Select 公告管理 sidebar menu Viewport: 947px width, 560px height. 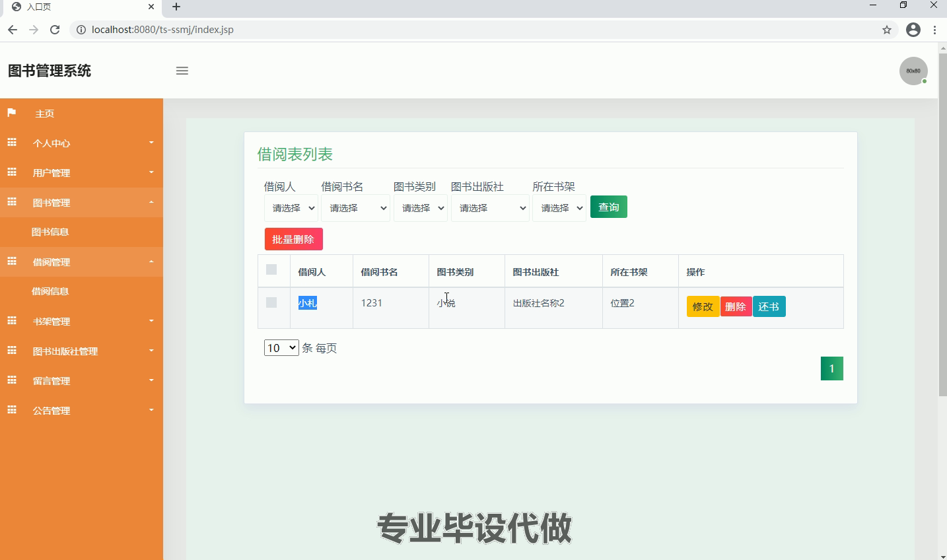52,411
